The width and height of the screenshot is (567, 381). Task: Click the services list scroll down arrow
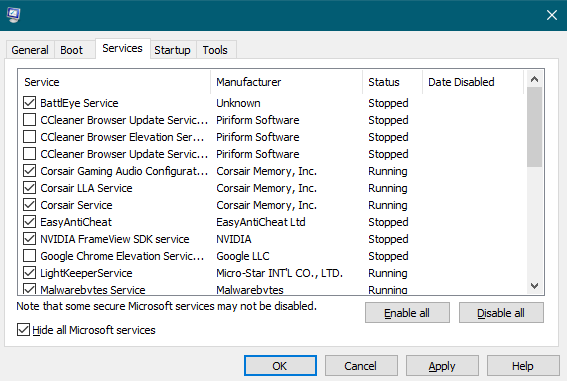point(534,286)
